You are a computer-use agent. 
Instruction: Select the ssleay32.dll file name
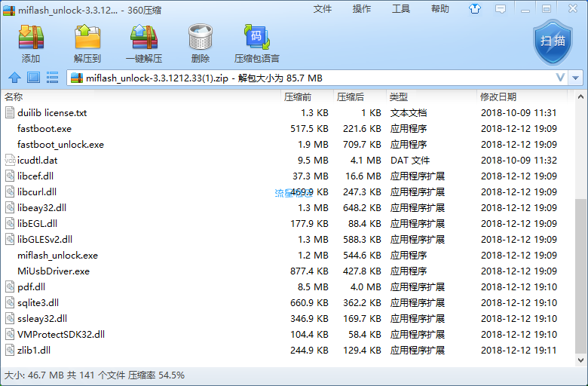click(x=42, y=318)
